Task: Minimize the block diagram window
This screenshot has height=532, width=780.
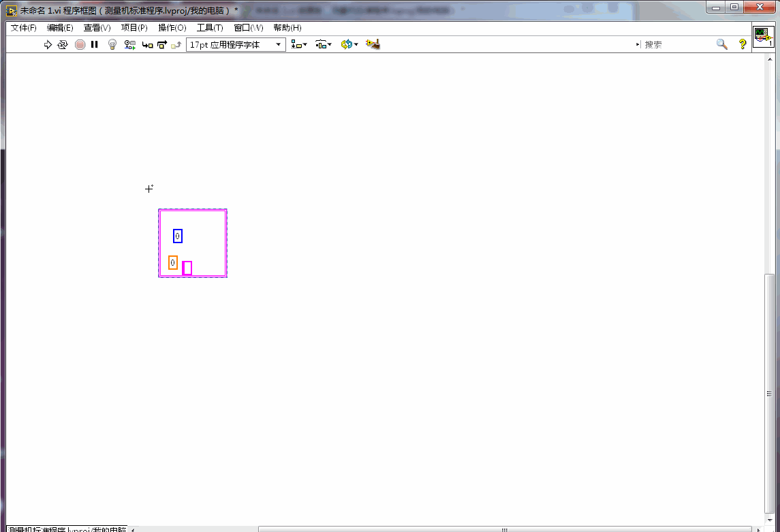Action: [x=716, y=7]
